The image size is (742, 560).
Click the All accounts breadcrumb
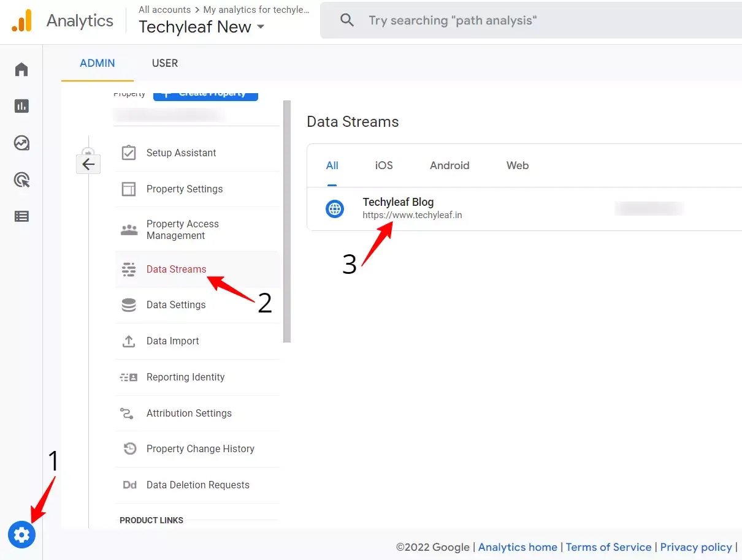164,9
